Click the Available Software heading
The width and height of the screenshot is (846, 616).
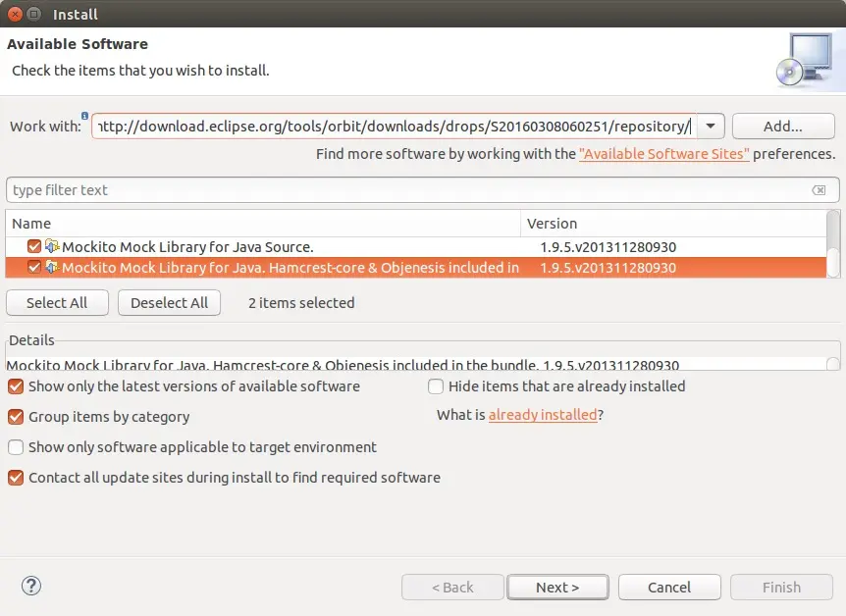[x=78, y=44]
